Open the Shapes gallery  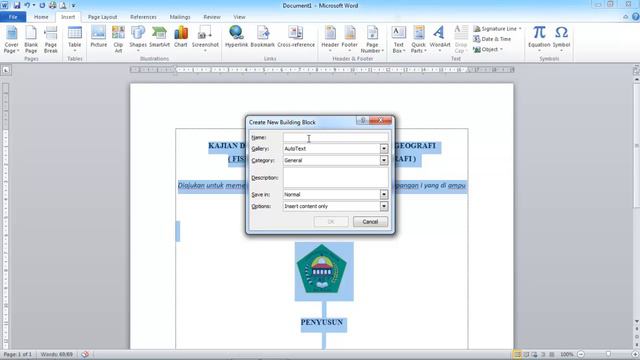(138, 39)
